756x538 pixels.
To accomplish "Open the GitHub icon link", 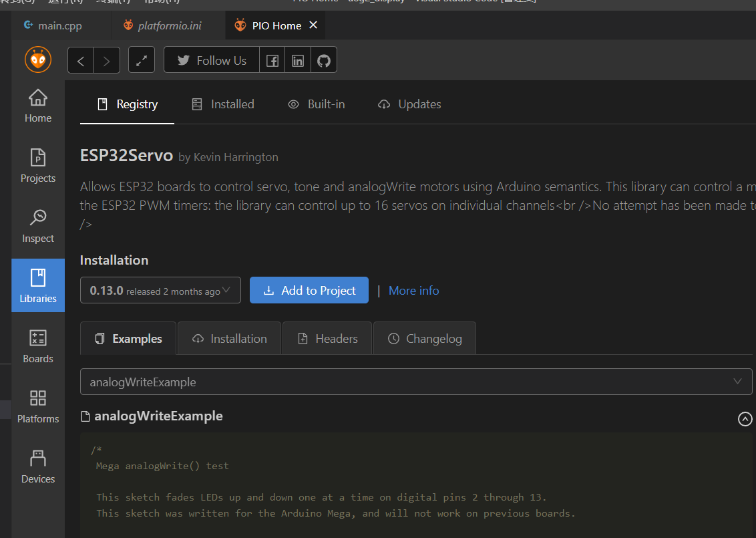I will click(324, 60).
